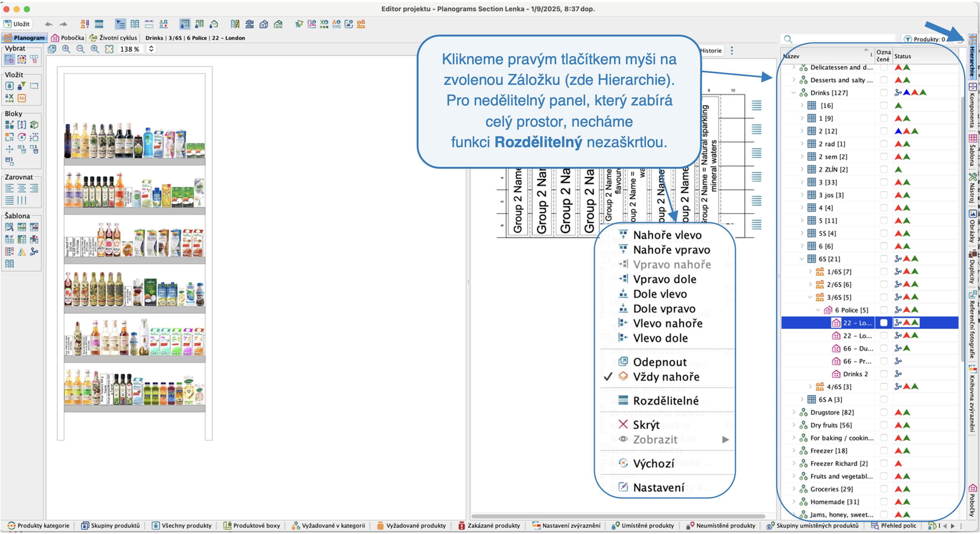
Task: Open the three-dots options menu
Action: 732,51
